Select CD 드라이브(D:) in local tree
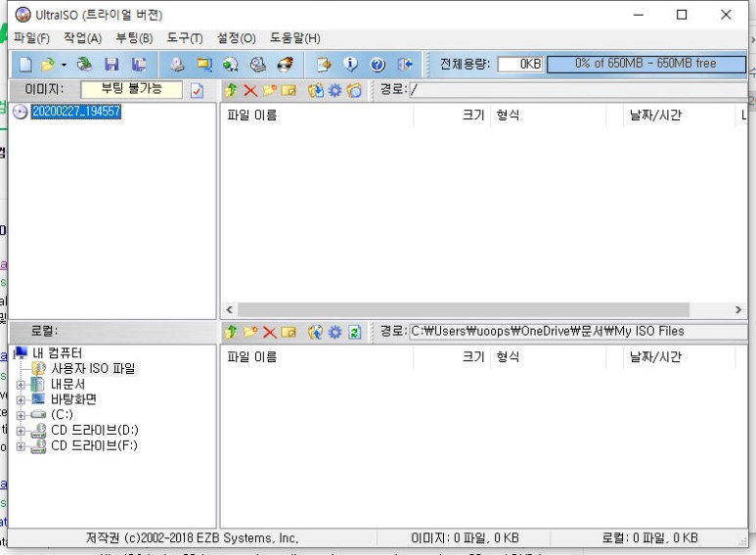756x555 pixels. pos(95,430)
